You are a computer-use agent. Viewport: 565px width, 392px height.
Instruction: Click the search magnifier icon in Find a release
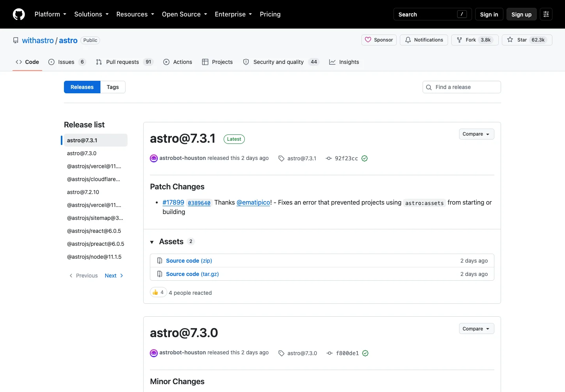click(x=429, y=87)
